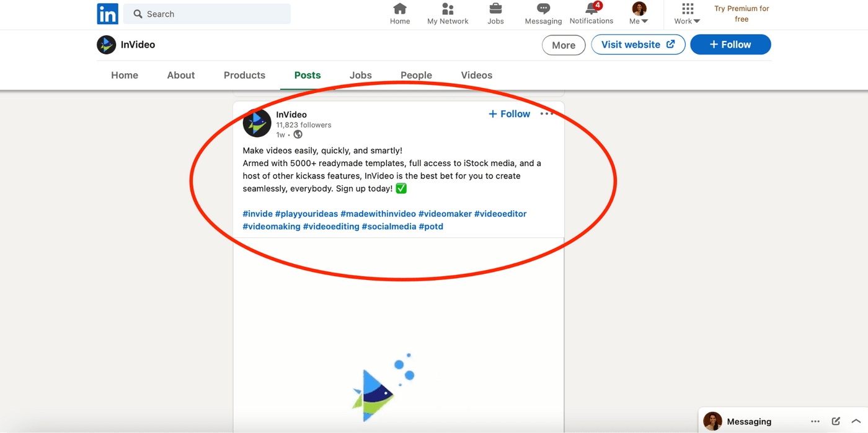Visit InVideo's website
The height and width of the screenshot is (433, 868).
(638, 45)
